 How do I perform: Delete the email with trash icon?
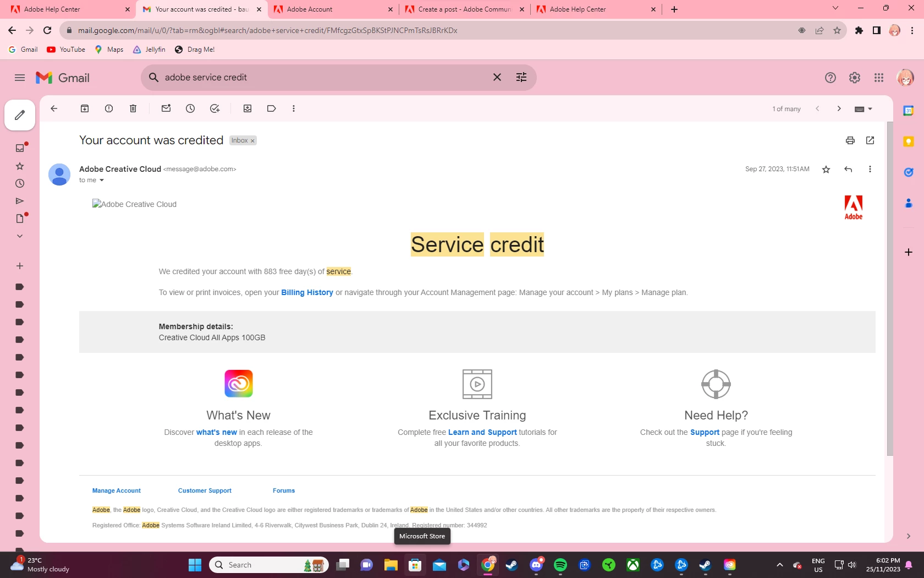coord(133,108)
